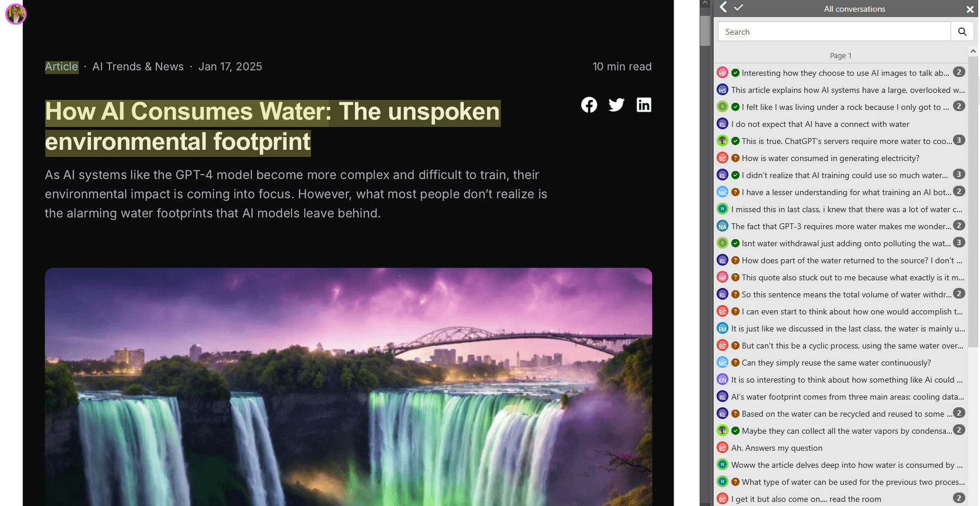Click scroll-up arrow of conversation list
Screen dimensions: 980x506
click(973, 52)
